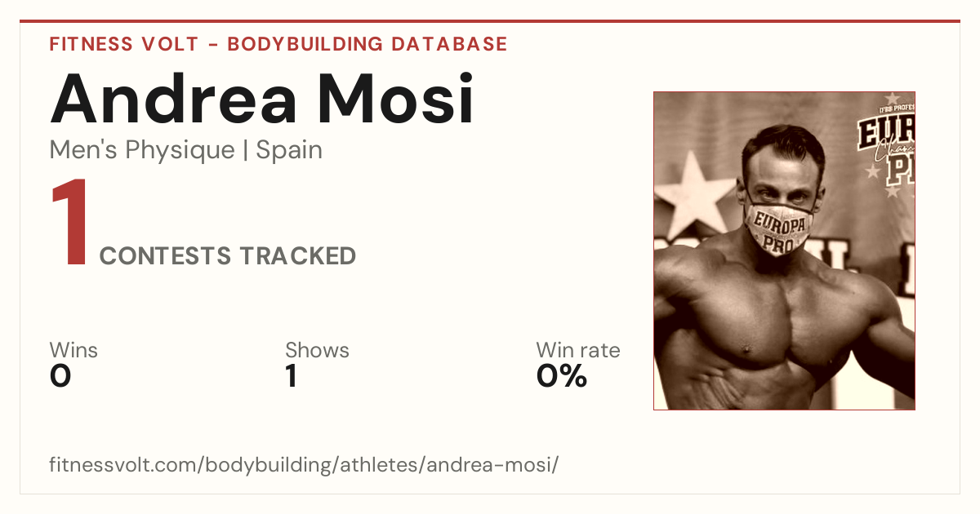This screenshot has height=514, width=980.
Task: Click the 0% win rate value
Action: tap(562, 376)
